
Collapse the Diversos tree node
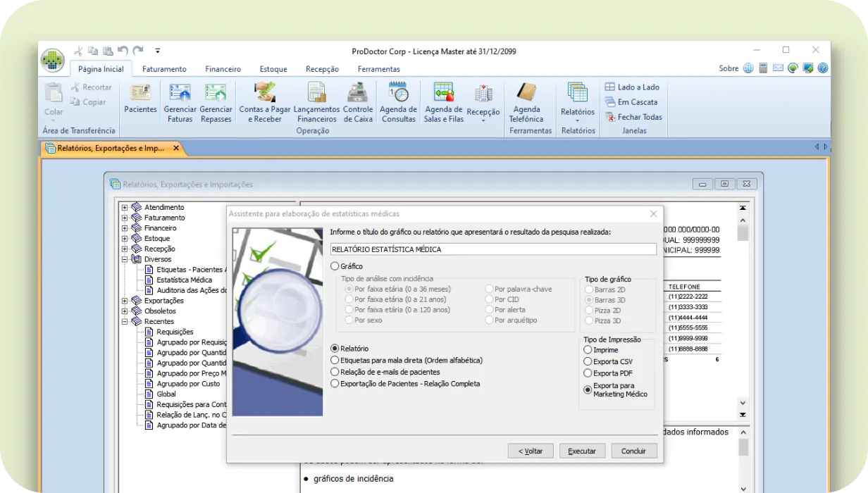[125, 259]
